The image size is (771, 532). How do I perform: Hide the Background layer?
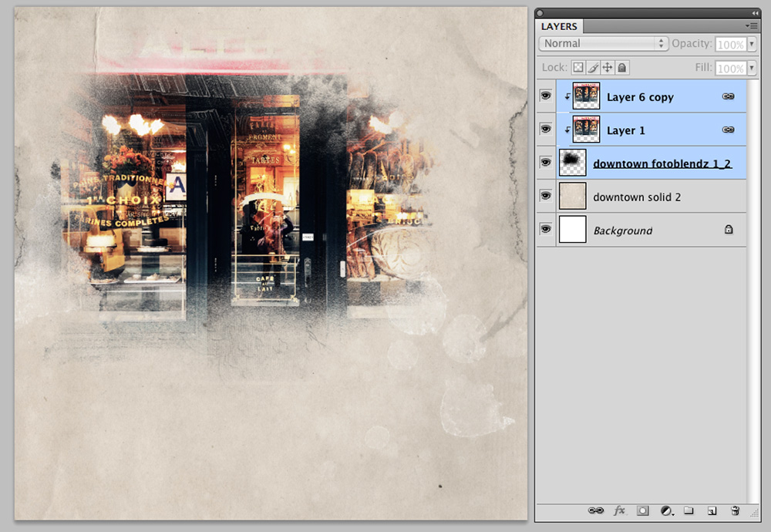point(546,229)
